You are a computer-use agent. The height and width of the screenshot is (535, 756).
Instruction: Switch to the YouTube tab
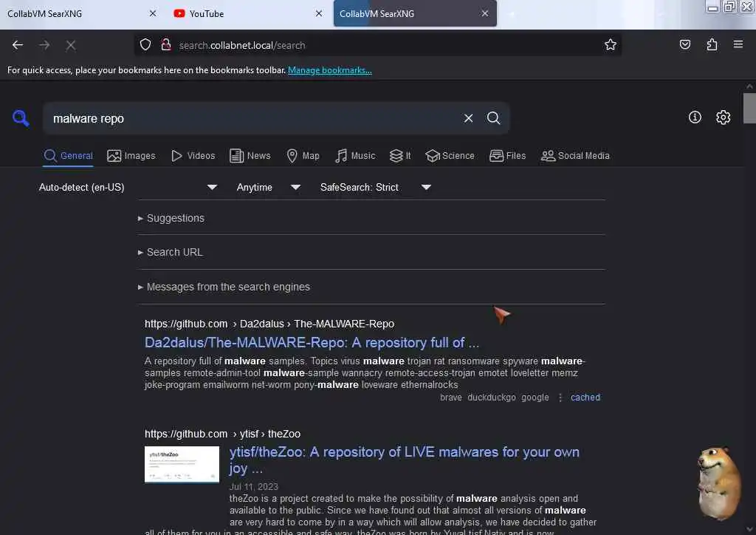[x=247, y=13]
